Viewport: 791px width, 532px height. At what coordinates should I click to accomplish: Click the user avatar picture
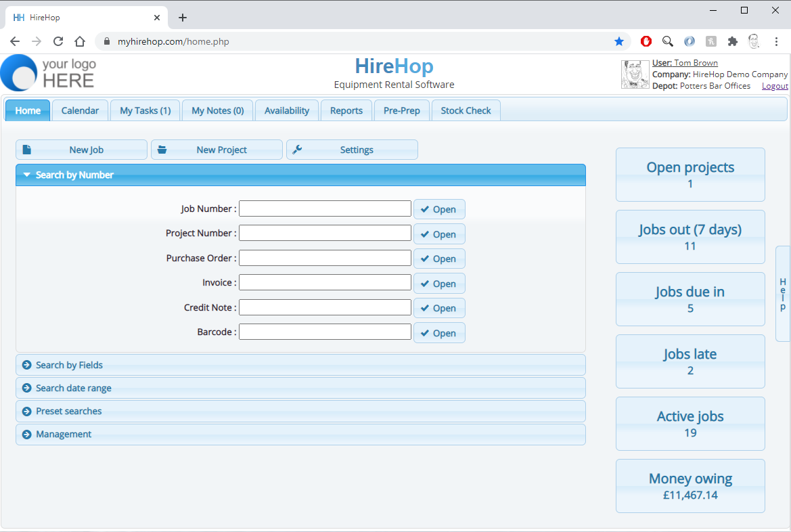[x=635, y=74]
